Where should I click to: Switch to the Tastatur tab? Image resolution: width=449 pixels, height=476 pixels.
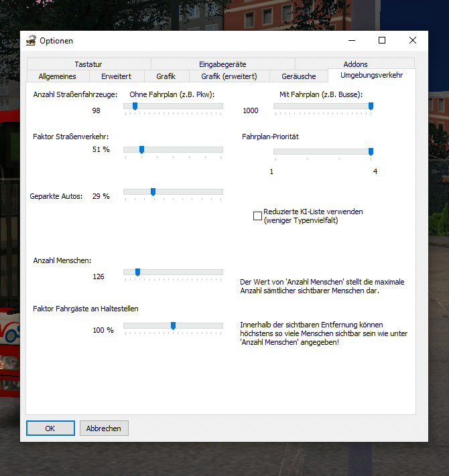pos(88,64)
